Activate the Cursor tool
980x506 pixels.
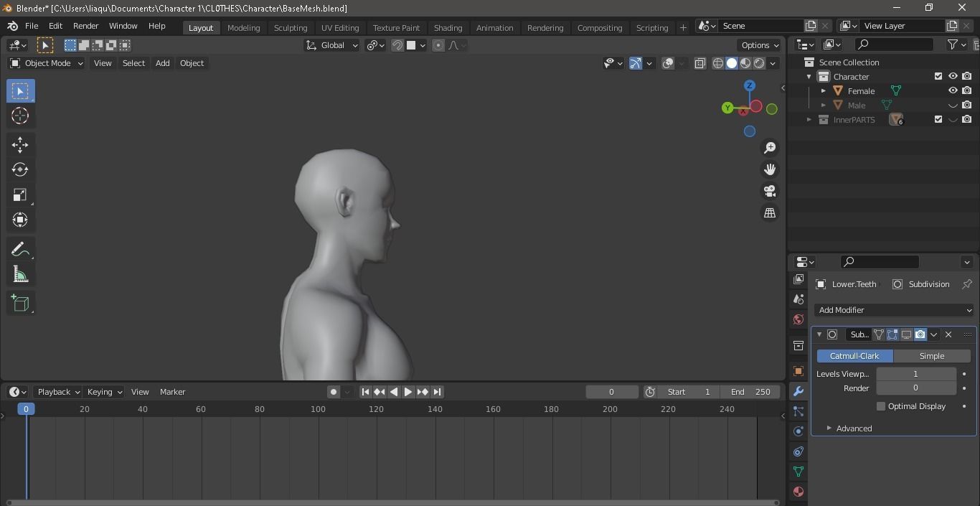tap(20, 116)
